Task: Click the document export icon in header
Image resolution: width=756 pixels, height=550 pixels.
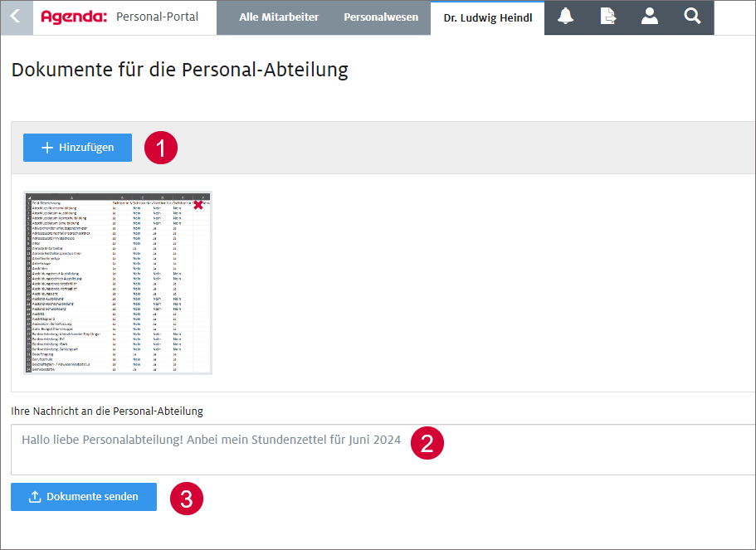Action: click(608, 17)
